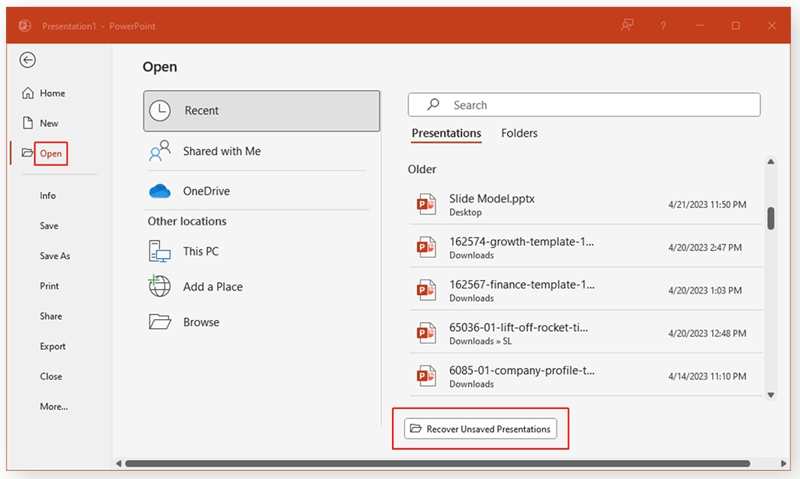
Task: Choose Save from the sidebar
Action: click(49, 225)
